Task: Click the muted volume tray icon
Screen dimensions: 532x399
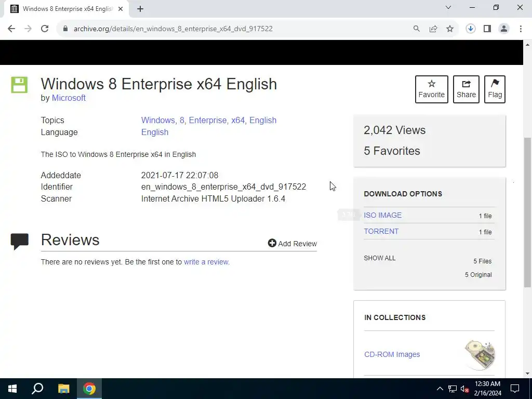Action: pyautogui.click(x=465, y=389)
